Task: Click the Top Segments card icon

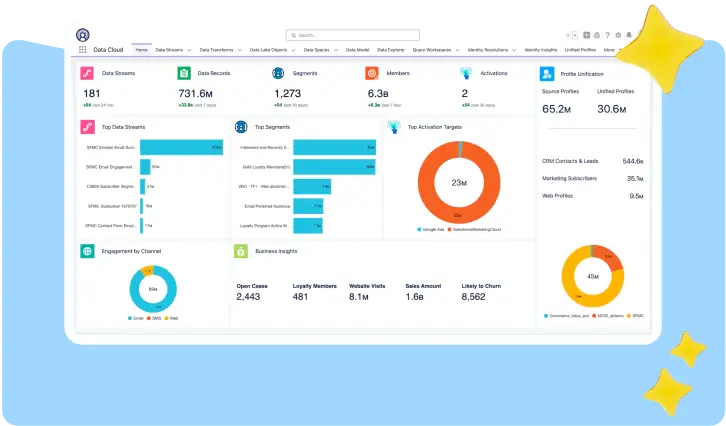Action: point(241,127)
